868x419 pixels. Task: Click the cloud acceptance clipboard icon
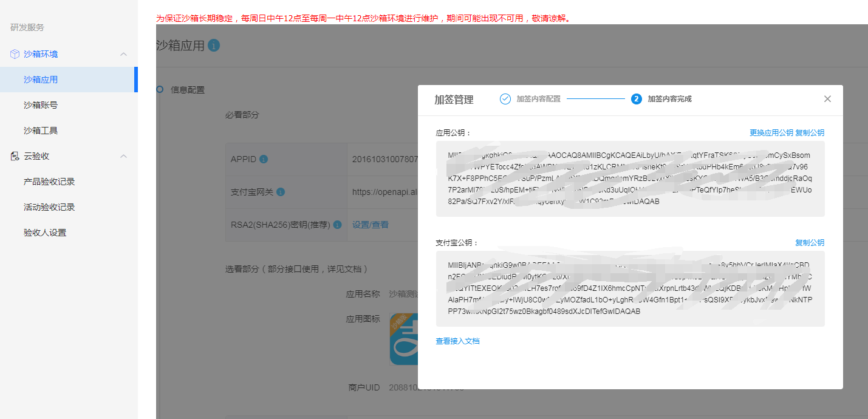tap(15, 156)
